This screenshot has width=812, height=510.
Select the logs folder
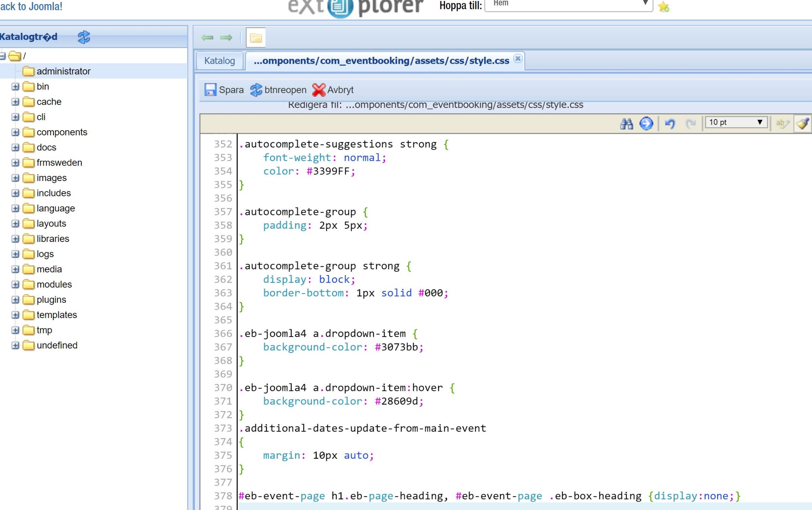[x=45, y=254]
